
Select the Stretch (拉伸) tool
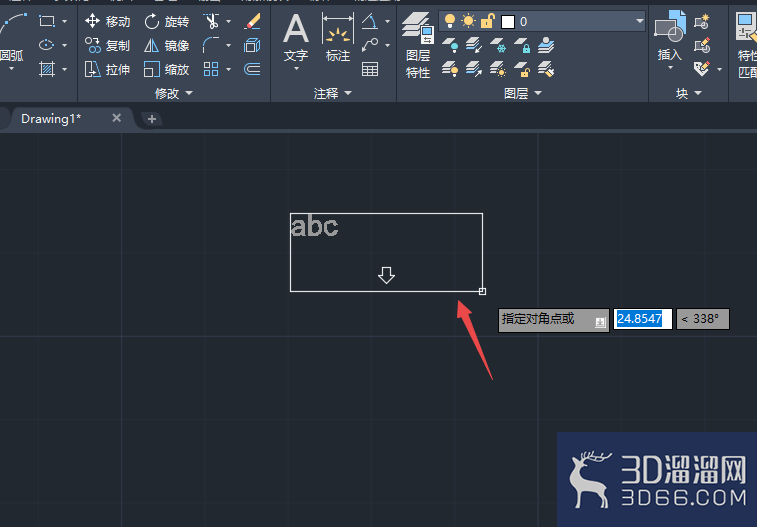(x=107, y=69)
